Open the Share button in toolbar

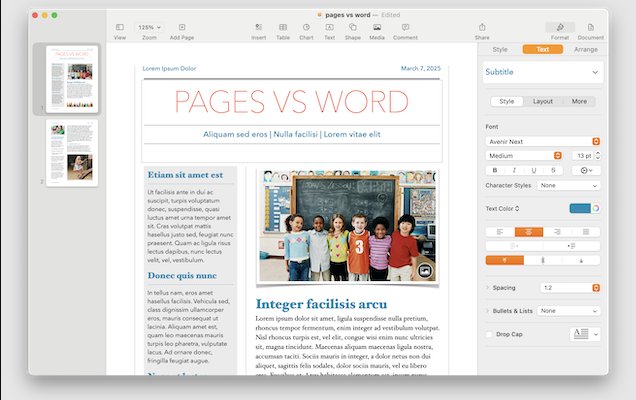tap(482, 28)
